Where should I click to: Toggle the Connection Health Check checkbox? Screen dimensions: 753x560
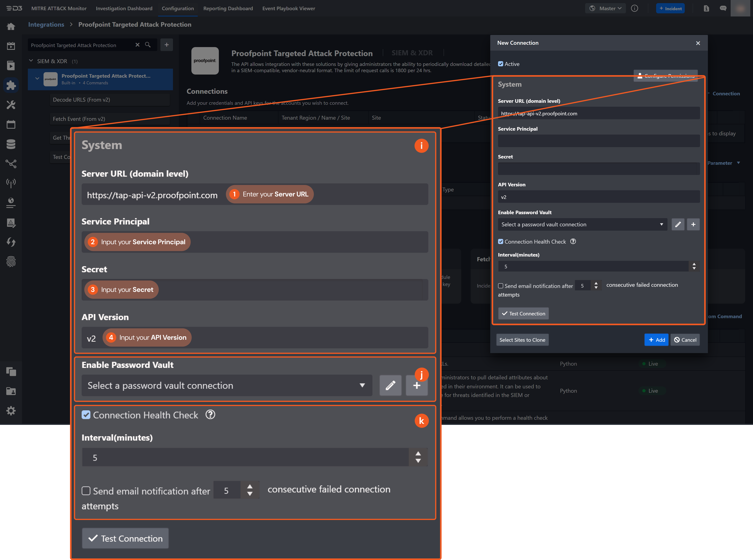(x=501, y=241)
